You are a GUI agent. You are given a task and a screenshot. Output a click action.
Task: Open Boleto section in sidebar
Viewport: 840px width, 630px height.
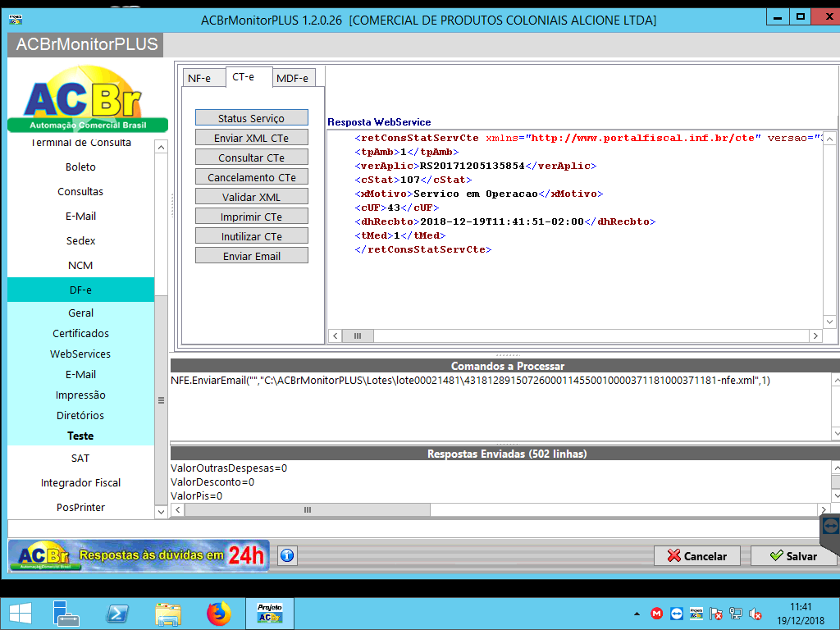81,167
